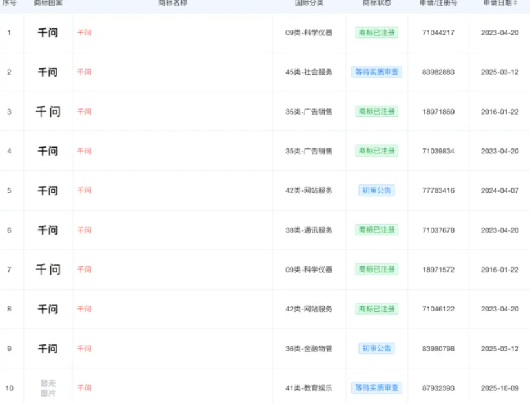Open the 千问 trademark image in row 7
Image resolution: width=532 pixels, height=405 pixels.
48,269
